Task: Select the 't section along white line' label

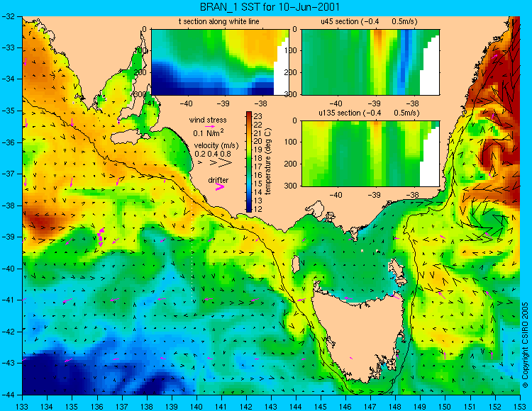Action: pyautogui.click(x=219, y=21)
